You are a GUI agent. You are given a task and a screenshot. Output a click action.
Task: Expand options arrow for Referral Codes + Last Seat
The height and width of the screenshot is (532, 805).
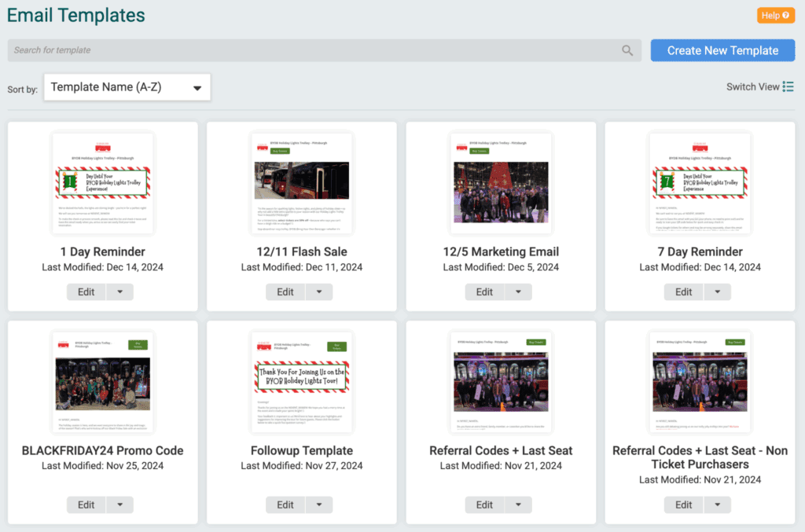coord(518,504)
